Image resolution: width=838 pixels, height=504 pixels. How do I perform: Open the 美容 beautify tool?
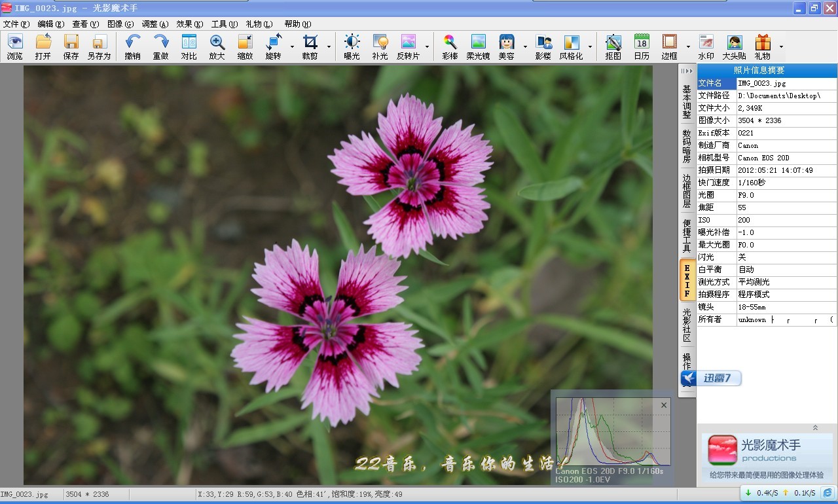(x=506, y=47)
